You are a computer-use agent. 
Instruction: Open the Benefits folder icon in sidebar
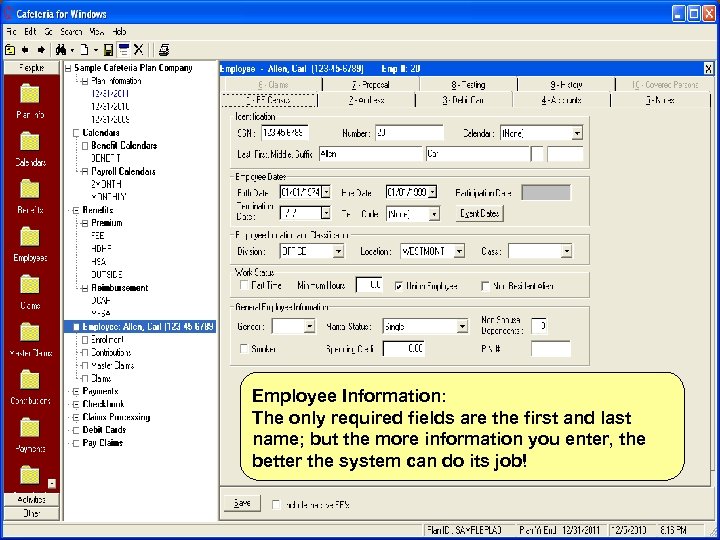(x=30, y=190)
